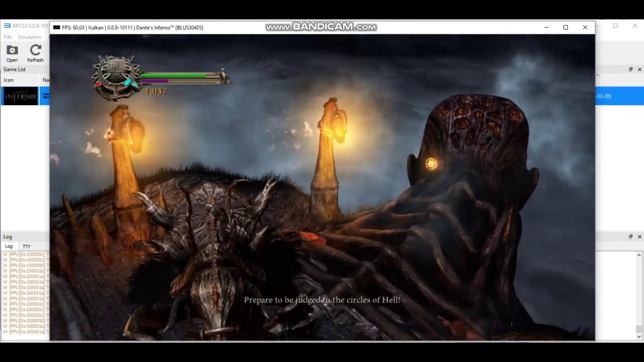Select the Log tab in Log panel
644x362 pixels.
click(9, 246)
